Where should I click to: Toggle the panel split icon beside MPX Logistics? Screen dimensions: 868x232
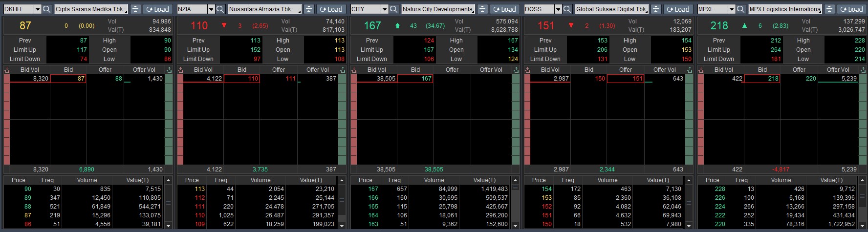[x=829, y=9]
